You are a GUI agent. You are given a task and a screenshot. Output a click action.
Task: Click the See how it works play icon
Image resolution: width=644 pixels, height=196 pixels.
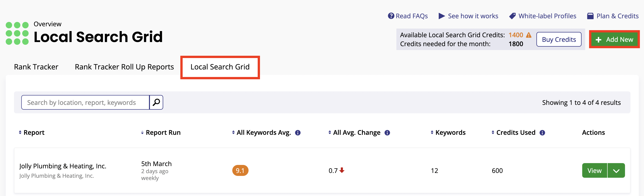442,16
